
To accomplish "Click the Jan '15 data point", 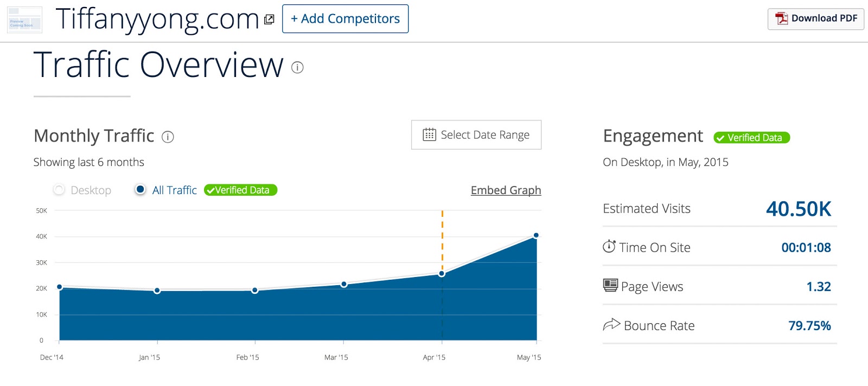I will click(157, 291).
